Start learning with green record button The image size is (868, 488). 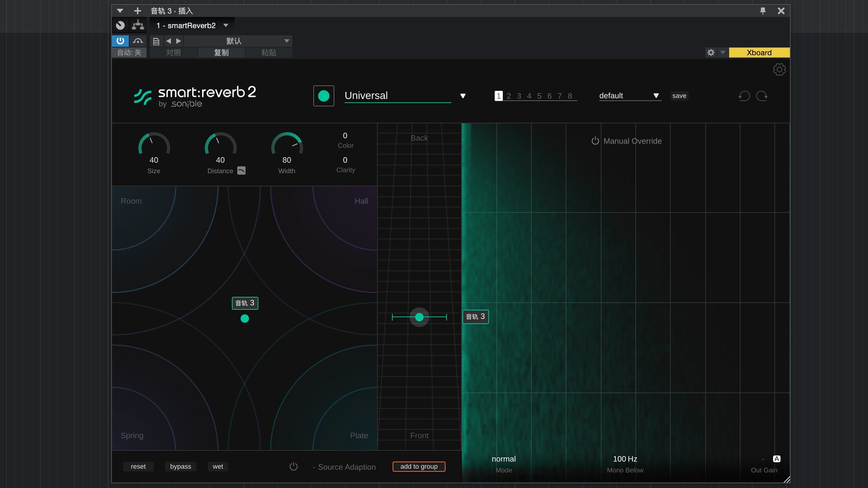click(x=324, y=96)
